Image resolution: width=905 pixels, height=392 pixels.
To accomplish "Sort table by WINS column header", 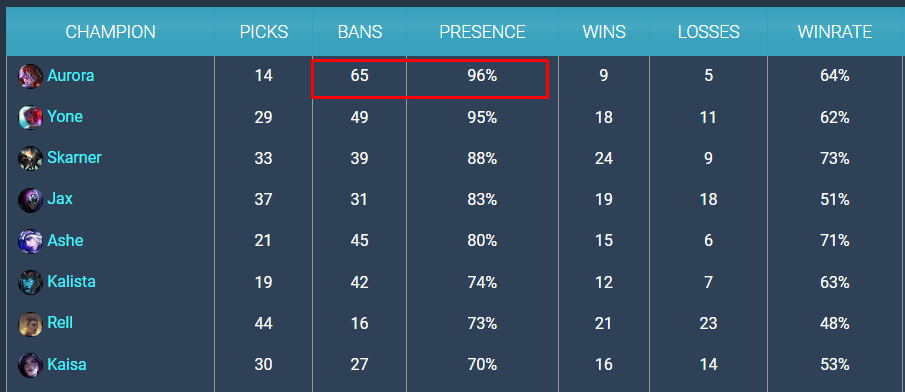I will coord(604,32).
